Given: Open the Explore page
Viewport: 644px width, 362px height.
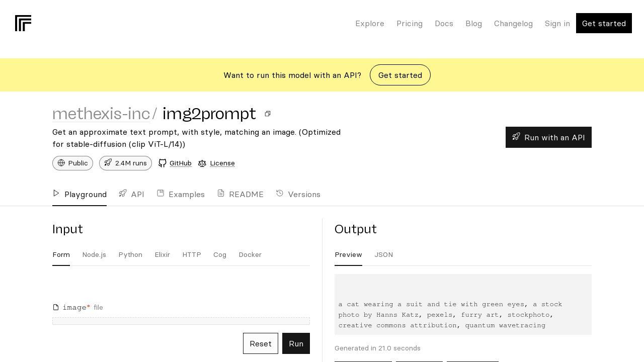Looking at the screenshot, I should point(370,24).
